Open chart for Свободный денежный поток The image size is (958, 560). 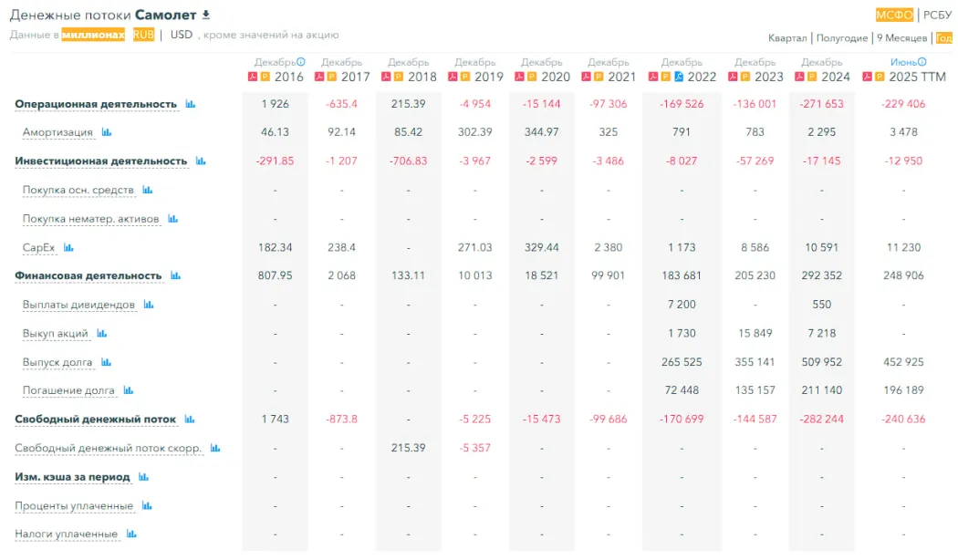pyautogui.click(x=190, y=420)
